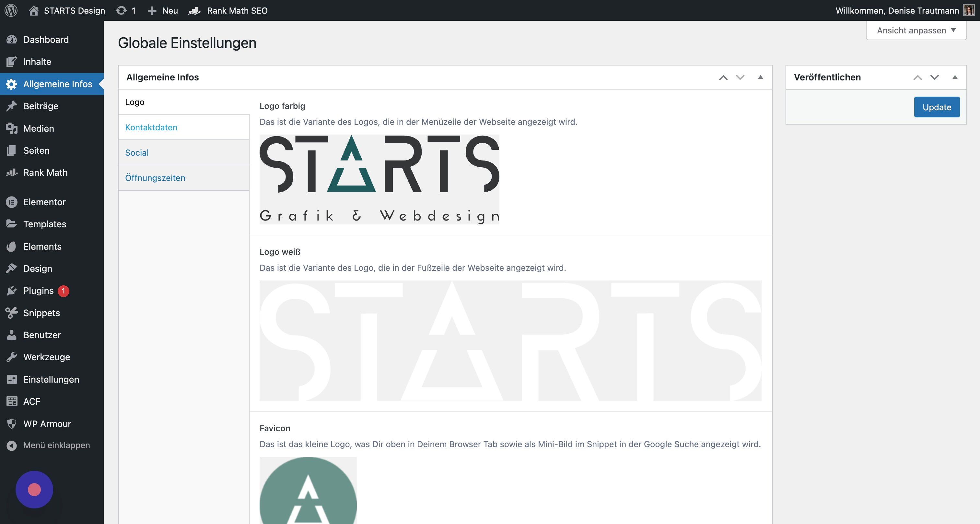Click the Templates folder icon
The image size is (980, 524).
click(12, 224)
